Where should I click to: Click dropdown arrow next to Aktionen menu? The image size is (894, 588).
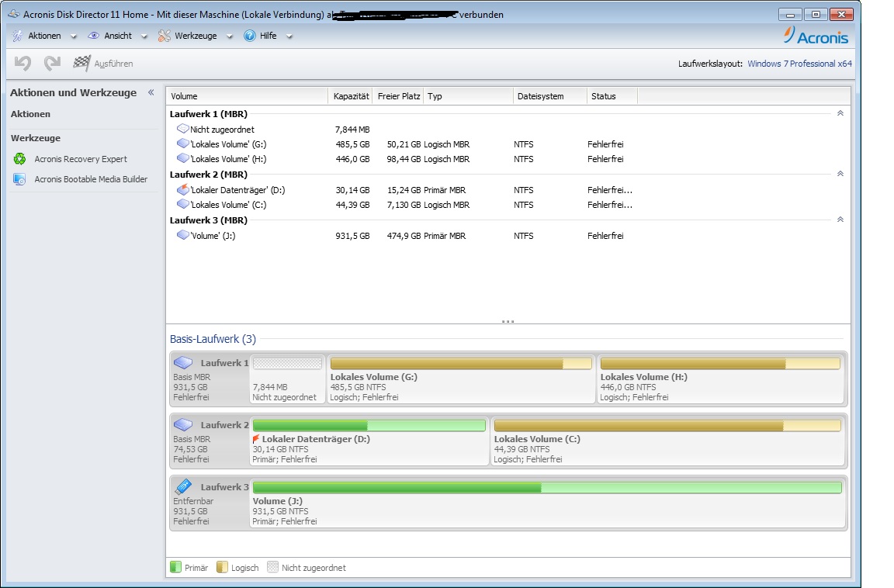[73, 36]
